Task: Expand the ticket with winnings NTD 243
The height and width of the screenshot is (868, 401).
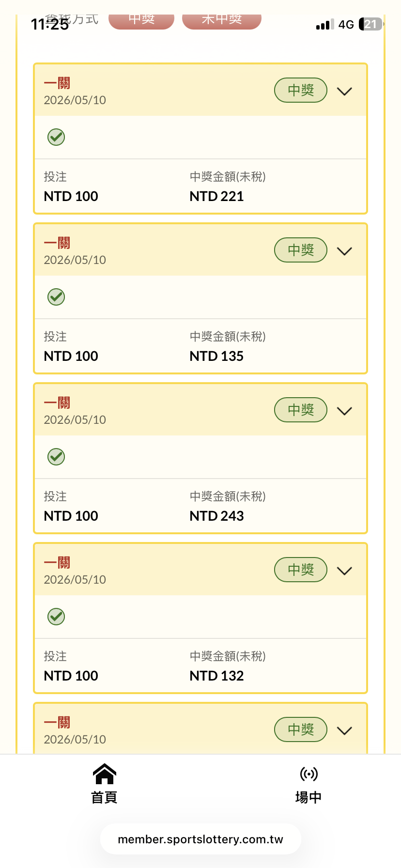Action: click(x=344, y=411)
